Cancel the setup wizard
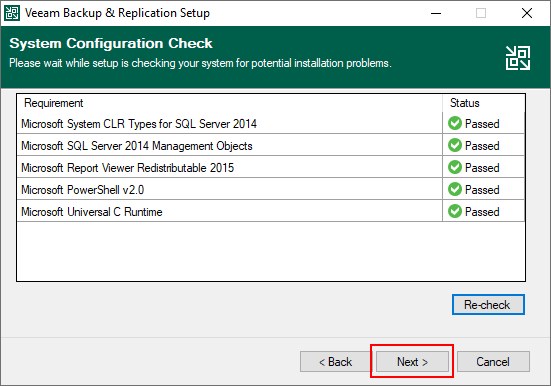The width and height of the screenshot is (551, 386). pos(493,361)
